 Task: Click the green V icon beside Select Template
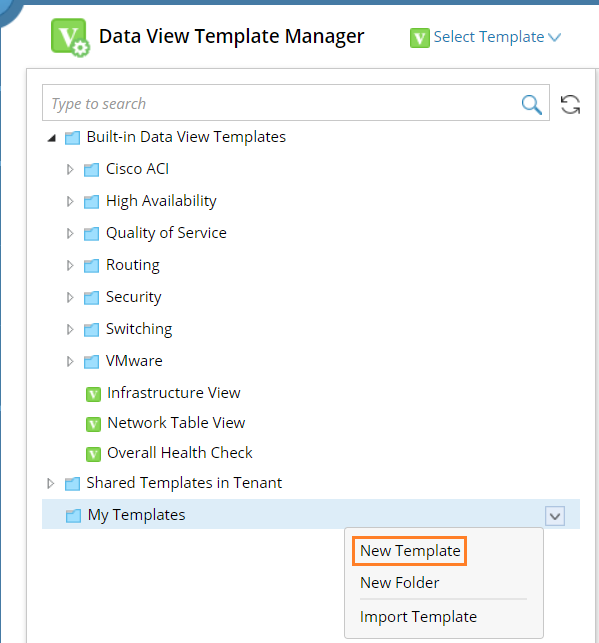click(419, 38)
